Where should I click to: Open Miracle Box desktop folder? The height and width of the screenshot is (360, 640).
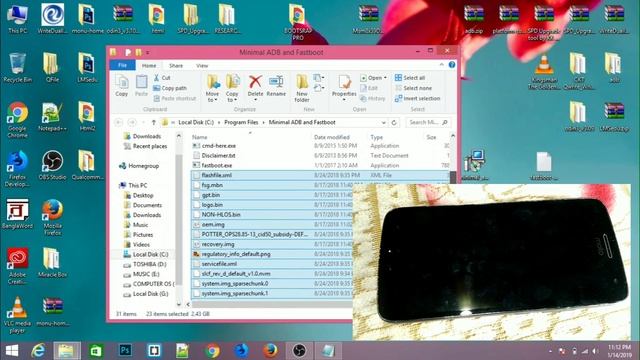[x=52, y=262]
